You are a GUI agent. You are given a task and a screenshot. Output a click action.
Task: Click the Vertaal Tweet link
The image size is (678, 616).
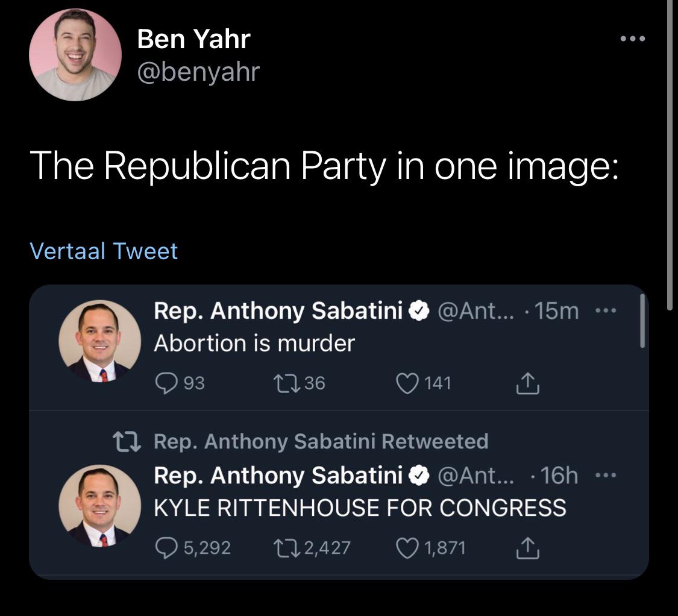[x=104, y=251]
